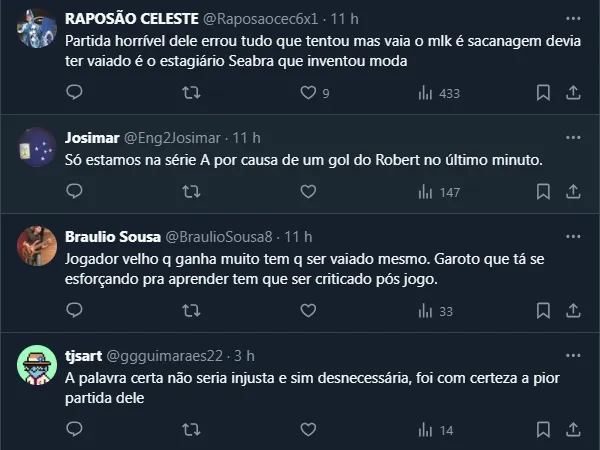This screenshot has width=600, height=450.
Task: Bookmark the tjsart tweet
Action: point(543,430)
